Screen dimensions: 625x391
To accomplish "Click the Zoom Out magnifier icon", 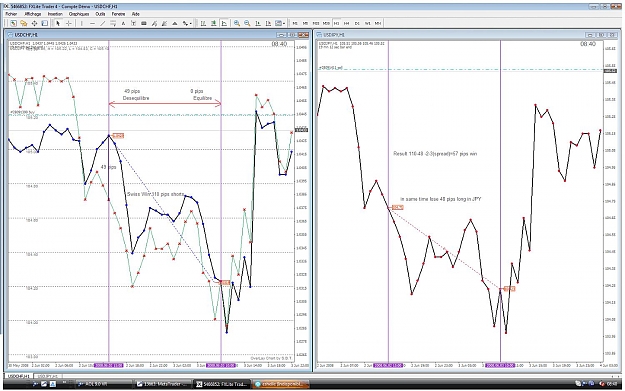I will [x=247, y=24].
